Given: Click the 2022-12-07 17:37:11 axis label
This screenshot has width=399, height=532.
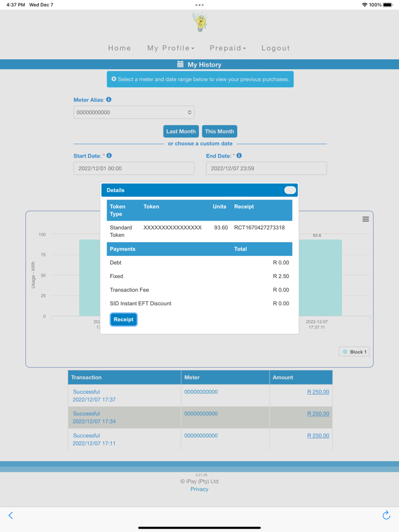Looking at the screenshot, I should pos(316,324).
